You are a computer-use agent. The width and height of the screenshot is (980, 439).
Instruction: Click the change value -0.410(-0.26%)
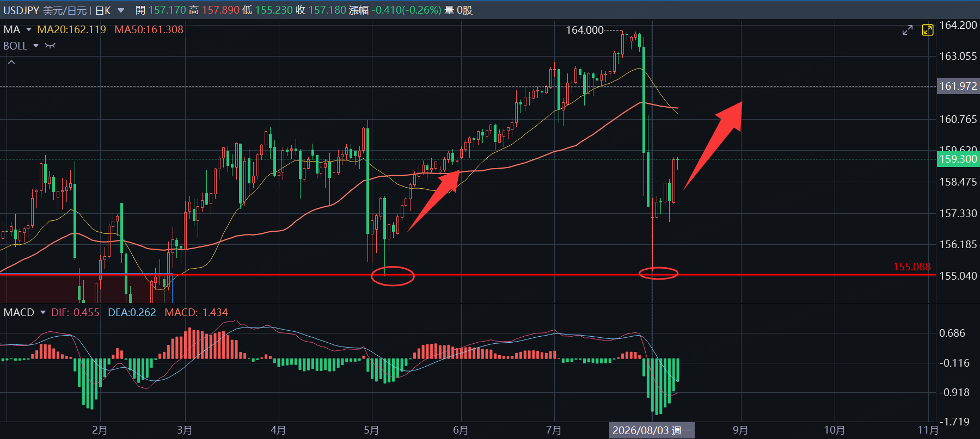[407, 10]
